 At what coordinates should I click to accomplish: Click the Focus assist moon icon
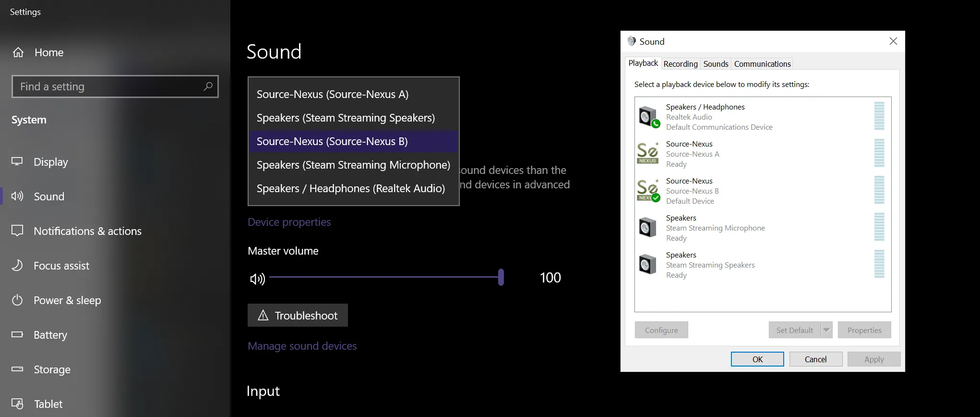pos(17,266)
